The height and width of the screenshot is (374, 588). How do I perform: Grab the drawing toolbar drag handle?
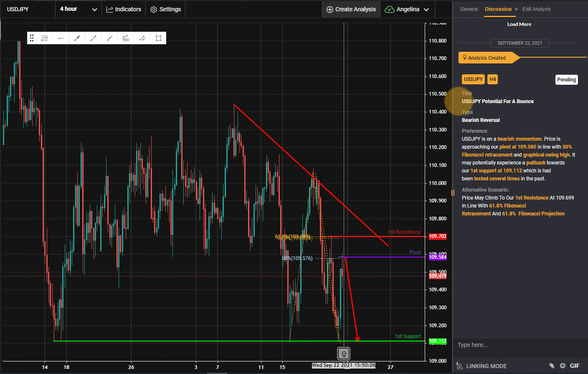(32, 38)
